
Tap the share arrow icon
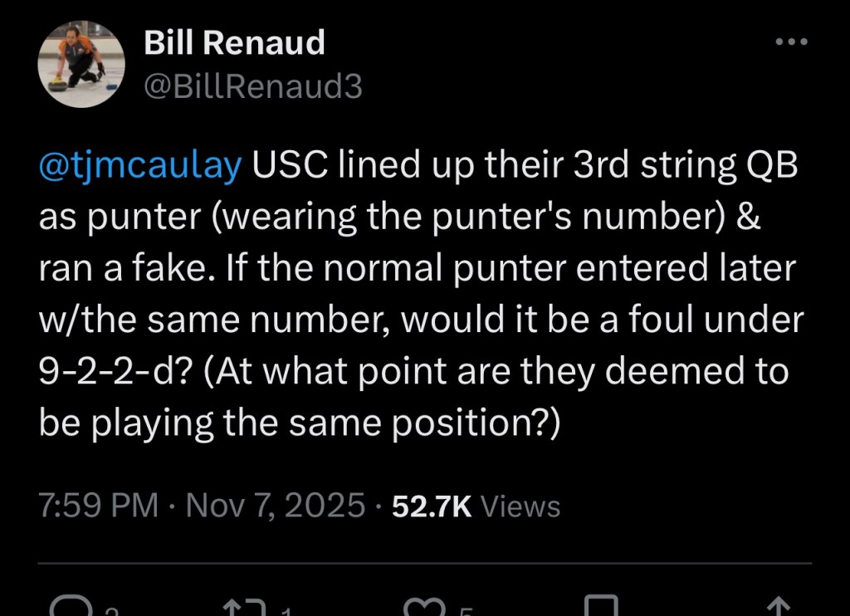779,609
